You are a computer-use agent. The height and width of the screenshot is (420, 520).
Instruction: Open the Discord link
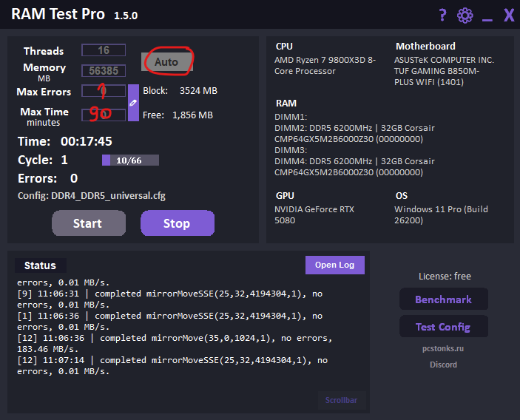(x=443, y=365)
